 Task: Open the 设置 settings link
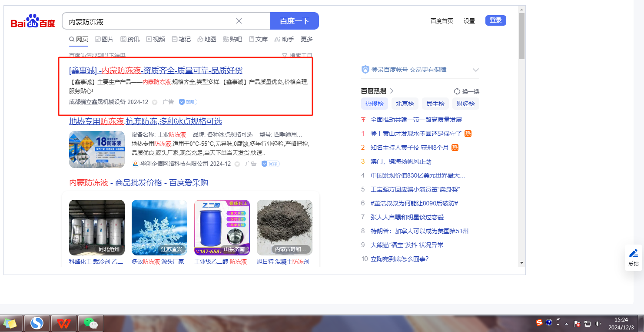click(469, 21)
